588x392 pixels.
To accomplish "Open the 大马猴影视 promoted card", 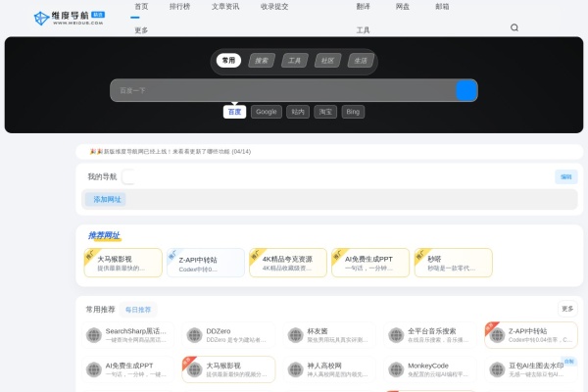I will (x=123, y=263).
